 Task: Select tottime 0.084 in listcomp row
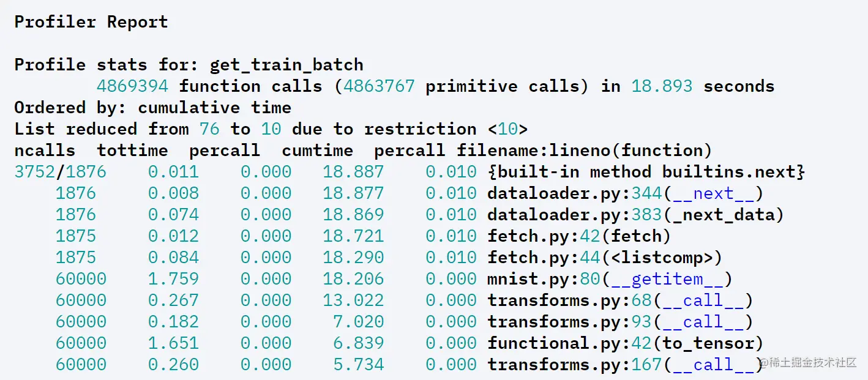pos(173,258)
